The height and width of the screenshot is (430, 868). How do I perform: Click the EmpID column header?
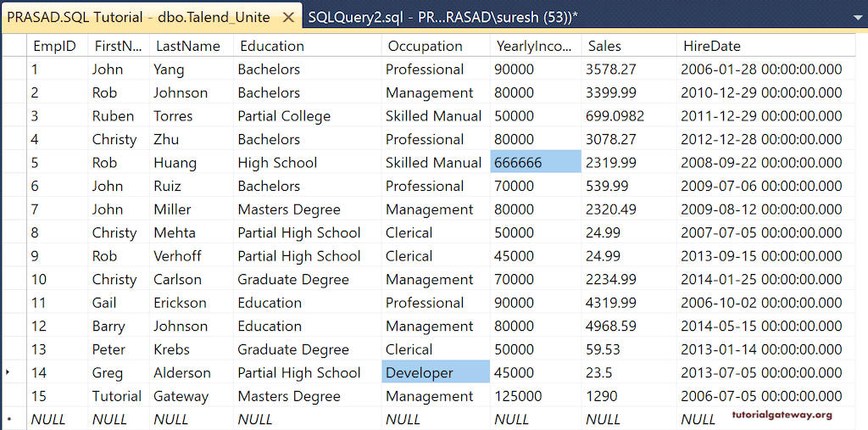pos(52,46)
